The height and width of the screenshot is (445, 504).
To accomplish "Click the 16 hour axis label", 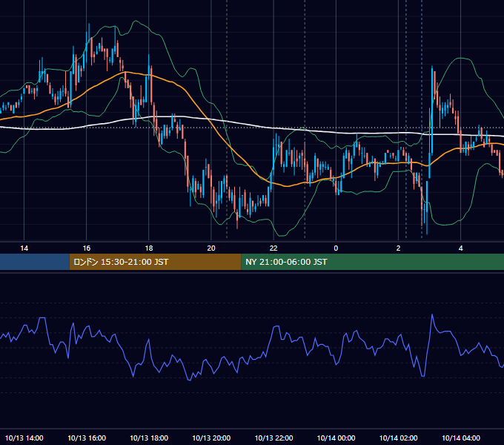I will pyautogui.click(x=87, y=248).
